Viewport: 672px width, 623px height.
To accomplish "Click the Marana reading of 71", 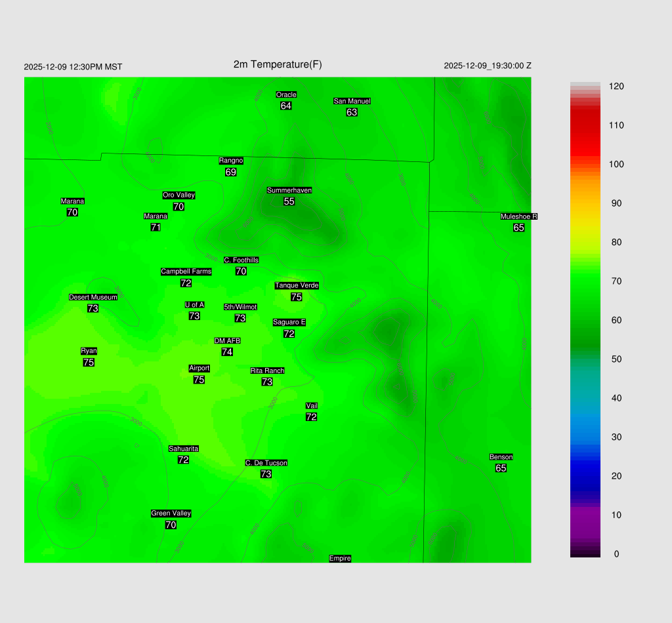I will pos(156,228).
